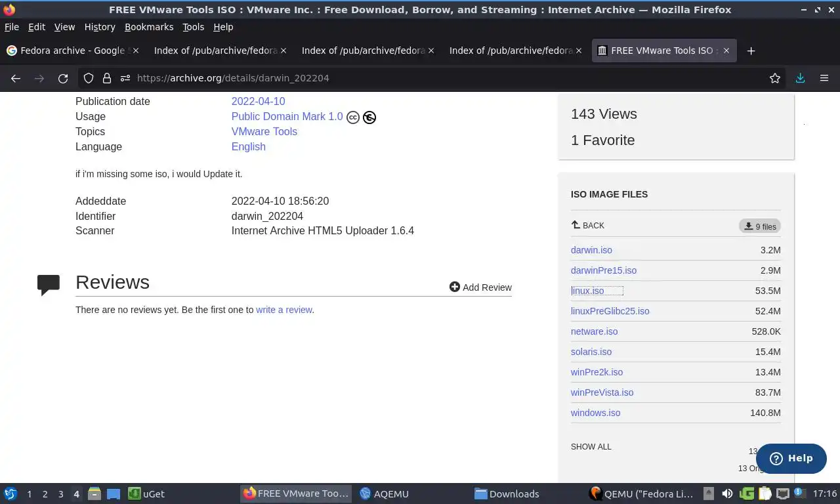Switch to AQEMU in the taskbar

click(385, 493)
